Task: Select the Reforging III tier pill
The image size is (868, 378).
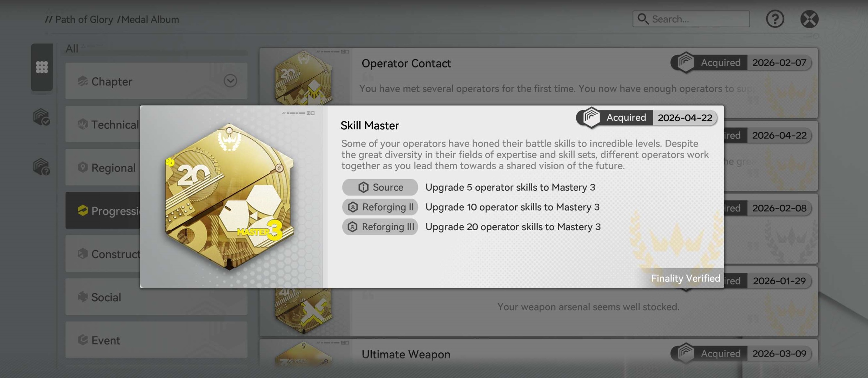Action: (x=380, y=227)
